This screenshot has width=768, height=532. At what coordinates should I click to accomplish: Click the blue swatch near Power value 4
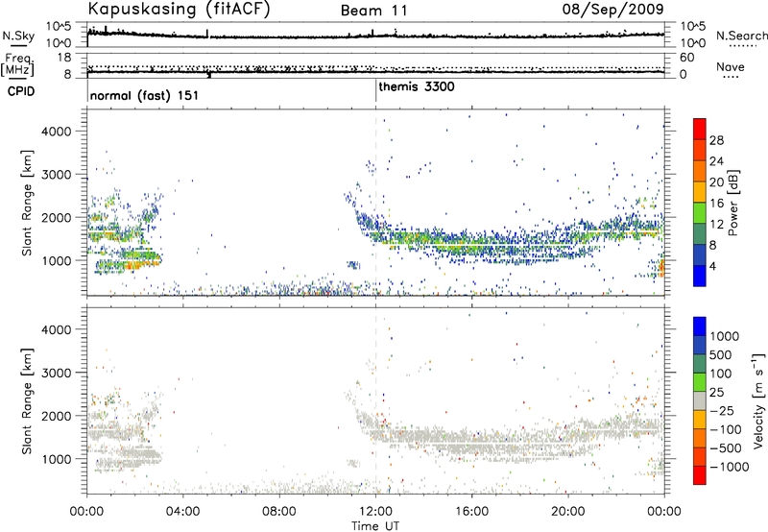coord(700,276)
